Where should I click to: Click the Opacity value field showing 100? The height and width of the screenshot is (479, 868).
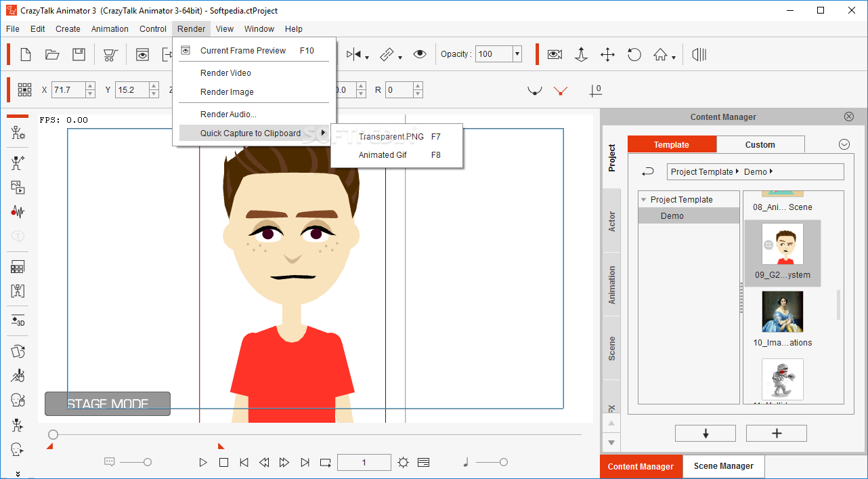pos(494,54)
